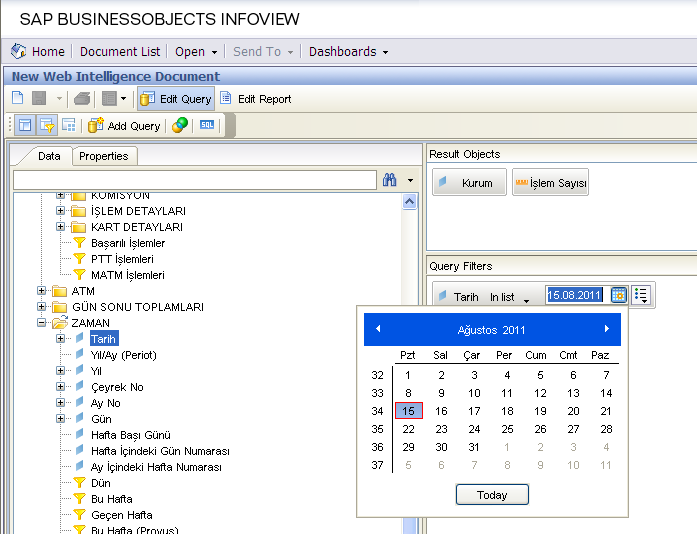Select the Gün dimension

point(101,419)
